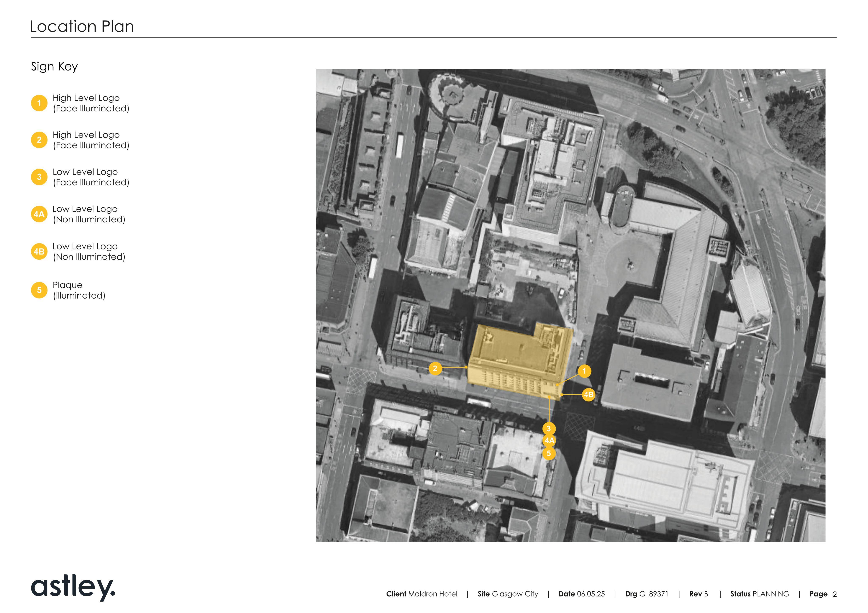The image size is (868, 613).
Task: Click the yellow 4B icon in Sign Key
Action: (39, 252)
